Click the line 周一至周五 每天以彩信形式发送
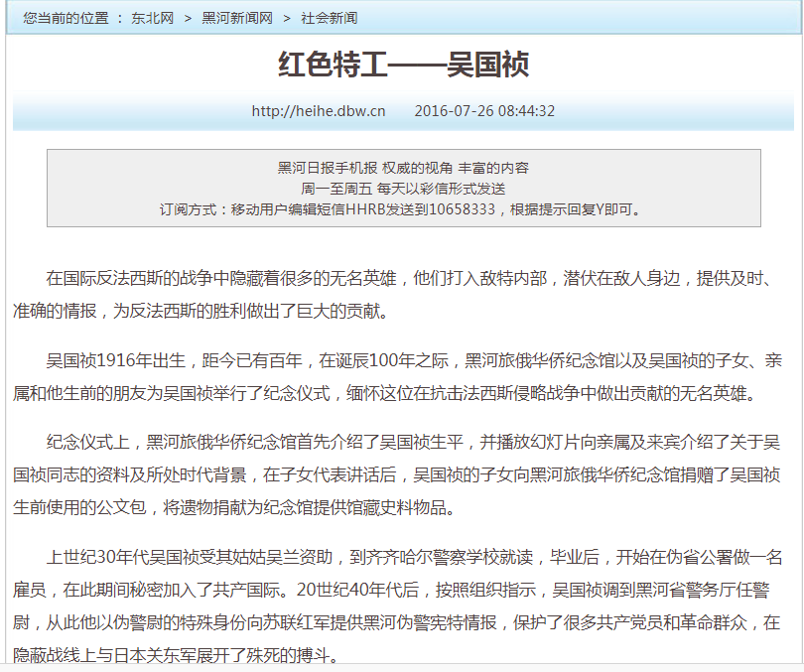The height and width of the screenshot is (672, 804). click(x=403, y=189)
